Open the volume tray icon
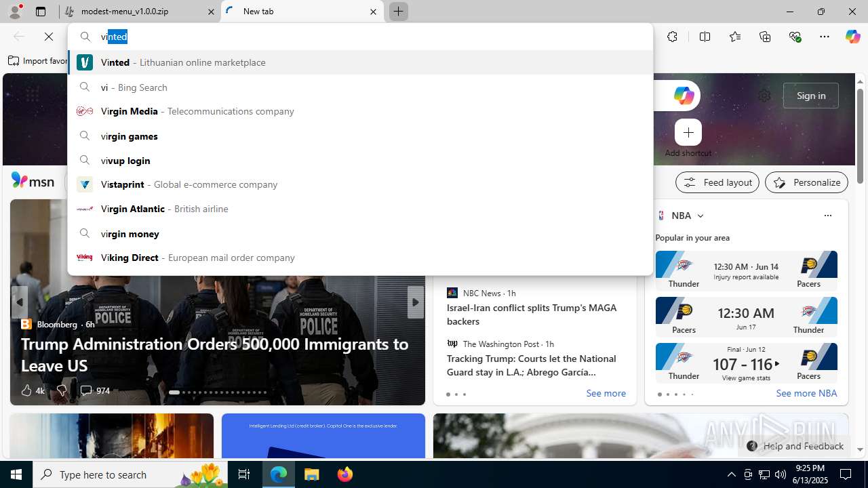868x488 pixels. point(781,474)
